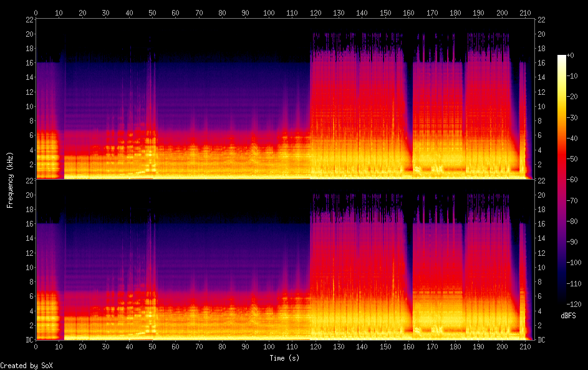The width and height of the screenshot is (588, 370).
Task: Click the 'DC' label at bottom right
Action: (542, 340)
